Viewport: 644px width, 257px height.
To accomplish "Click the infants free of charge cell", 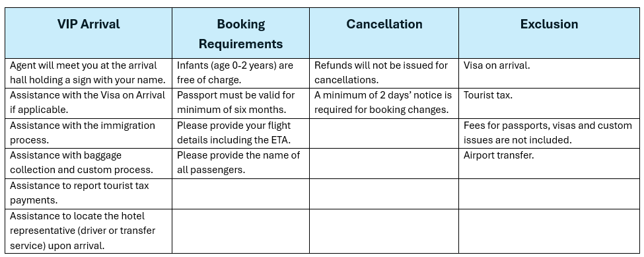I will click(240, 73).
